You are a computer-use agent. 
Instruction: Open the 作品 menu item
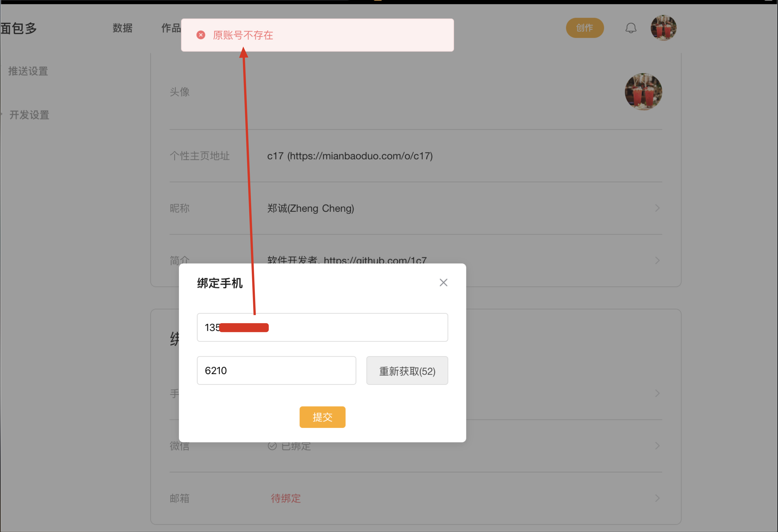171,28
